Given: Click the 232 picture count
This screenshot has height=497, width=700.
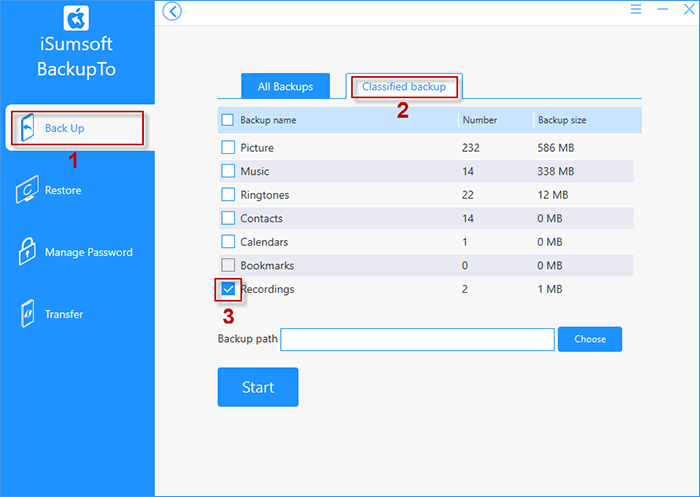Looking at the screenshot, I should click(471, 148).
